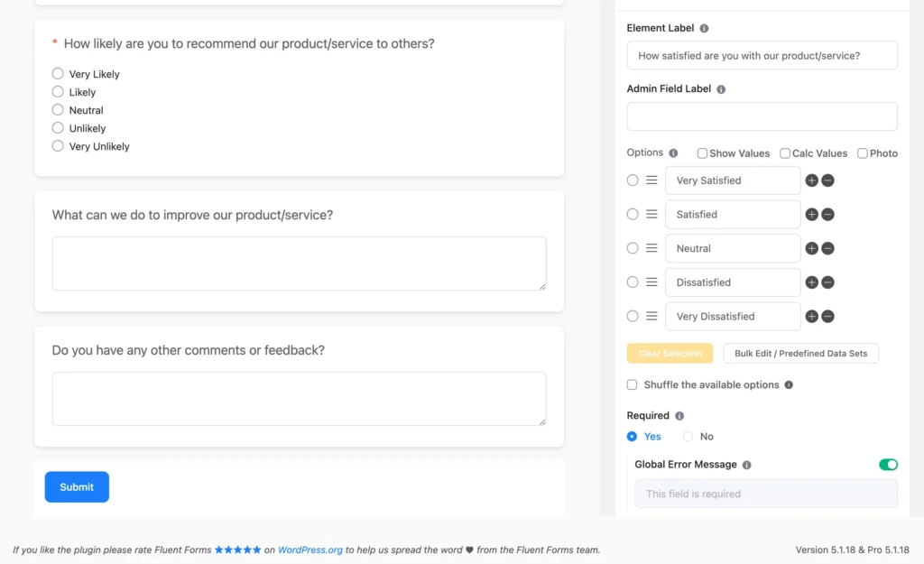Click the Global Error Message info icon

(745, 464)
